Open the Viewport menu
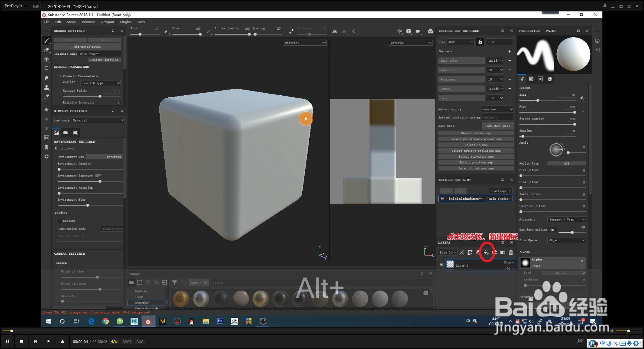The width and height of the screenshot is (644, 349). point(107,22)
